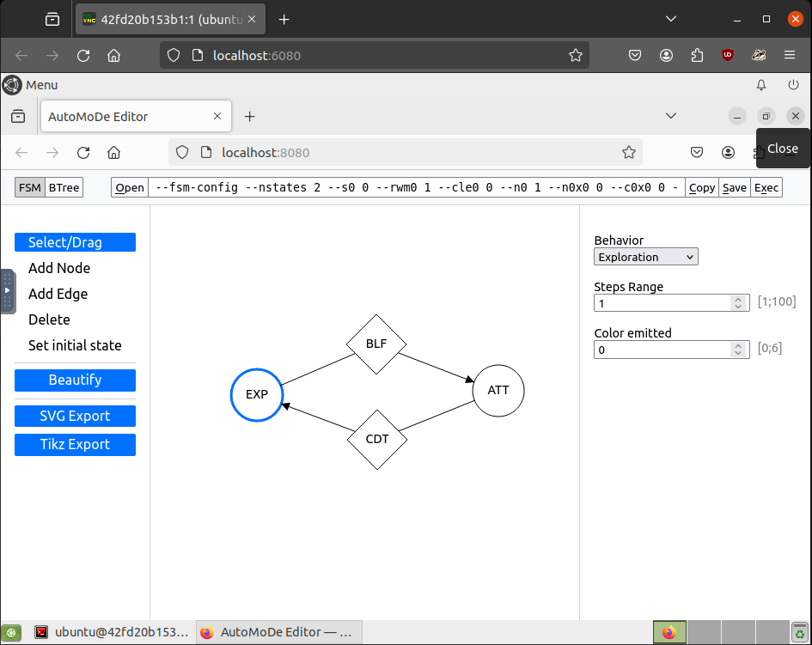Go to inner browser home page
Viewport: 812px width, 645px height.
point(114,153)
